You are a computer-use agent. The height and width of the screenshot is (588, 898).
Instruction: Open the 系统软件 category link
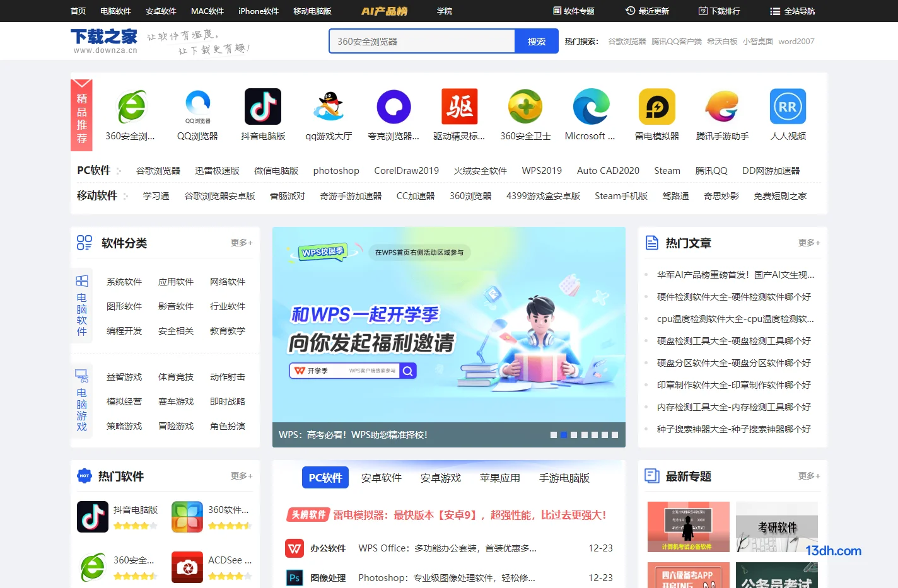pos(124,282)
